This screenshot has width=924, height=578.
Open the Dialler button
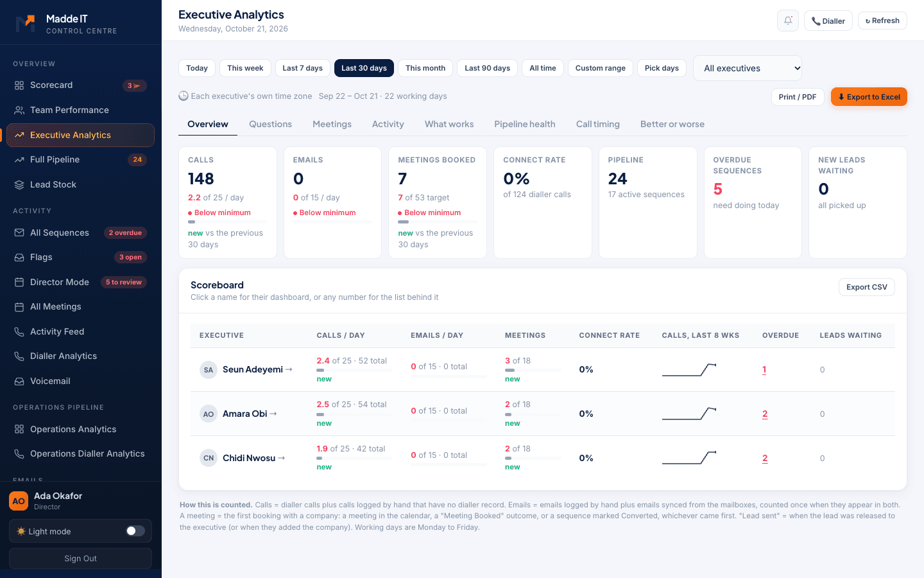[x=828, y=21]
